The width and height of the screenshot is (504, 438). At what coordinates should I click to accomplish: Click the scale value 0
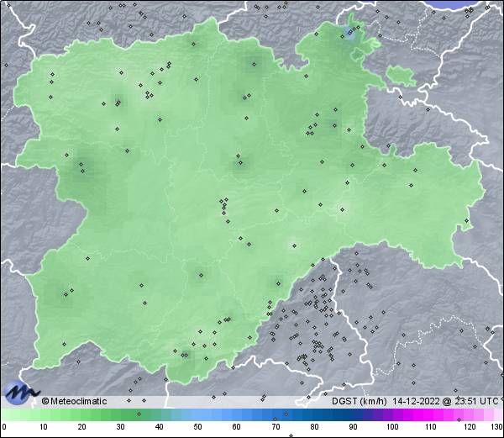point(4,427)
